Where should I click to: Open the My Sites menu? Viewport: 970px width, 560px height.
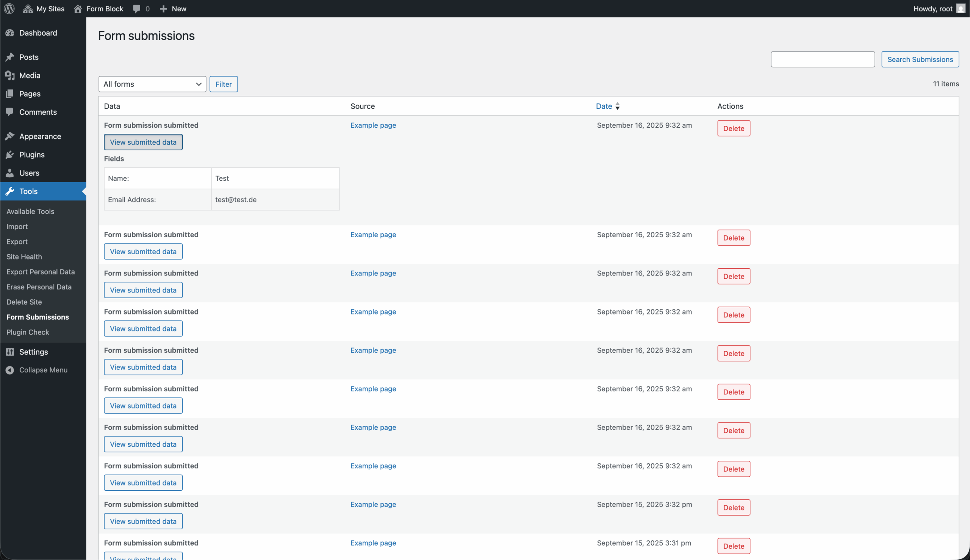[44, 8]
